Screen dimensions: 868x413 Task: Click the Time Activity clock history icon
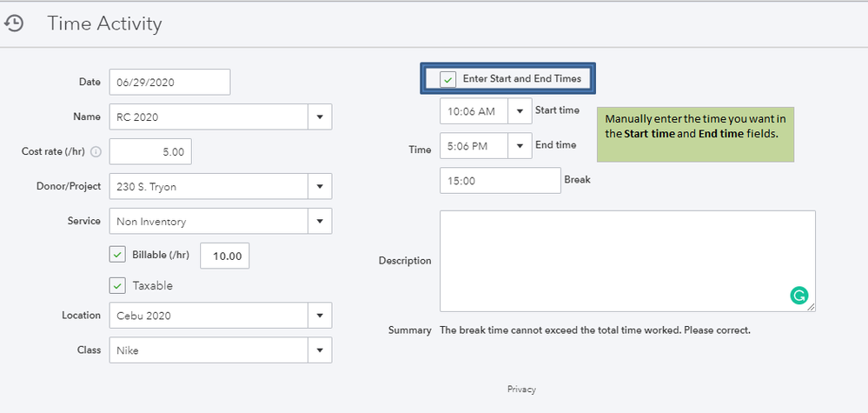pos(14,24)
